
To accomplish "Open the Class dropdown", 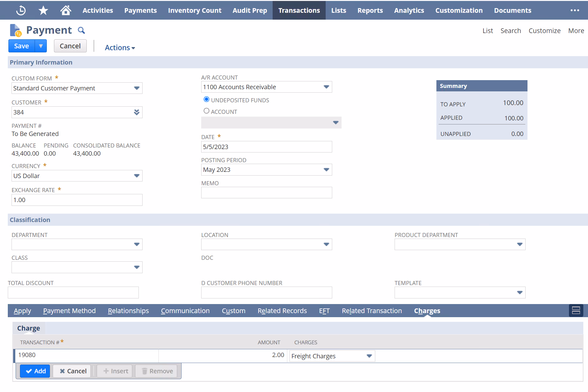I will pos(137,267).
